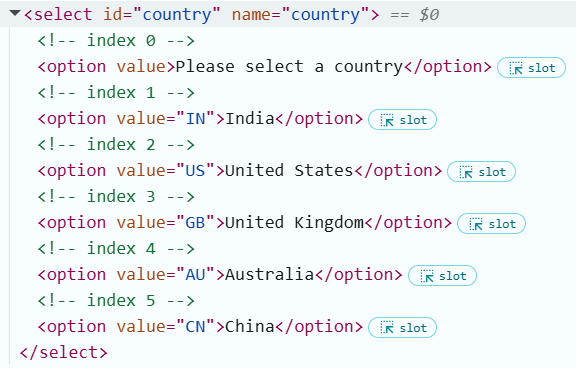Screen dimensions: 576x368
Task: Select the India option node
Action: (x=200, y=119)
